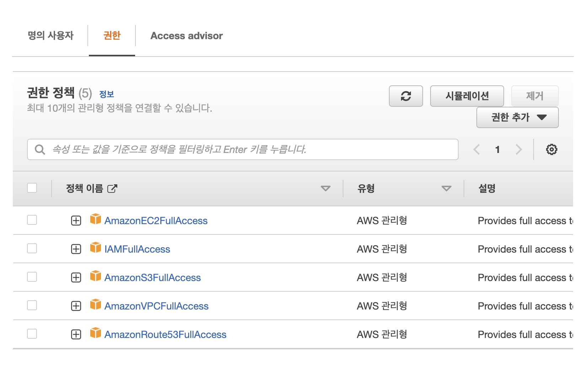The width and height of the screenshot is (588, 365).
Task: Click AWS 관리형 type in AmazonVPCFullAccess row
Action: 382,306
